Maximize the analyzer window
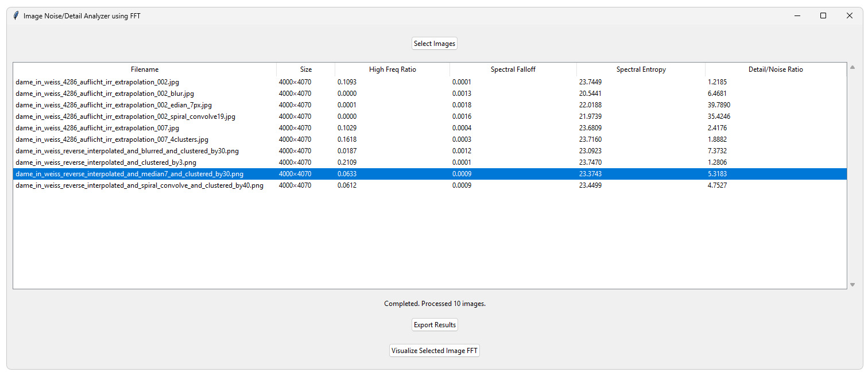 pyautogui.click(x=823, y=16)
